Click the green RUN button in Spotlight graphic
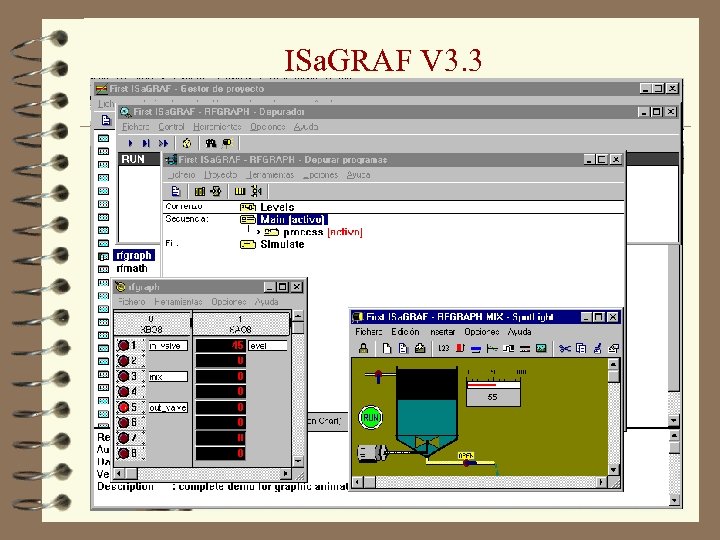Screen dimensions: 720x540 point(371,417)
